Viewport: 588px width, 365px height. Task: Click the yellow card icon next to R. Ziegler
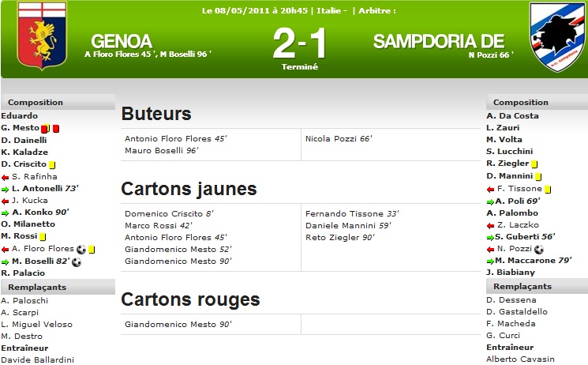point(534,164)
